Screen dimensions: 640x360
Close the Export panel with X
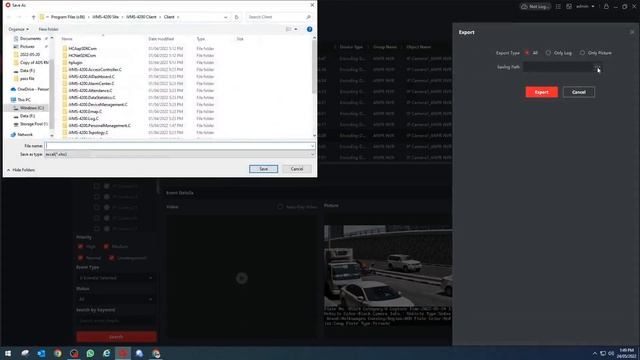632,32
